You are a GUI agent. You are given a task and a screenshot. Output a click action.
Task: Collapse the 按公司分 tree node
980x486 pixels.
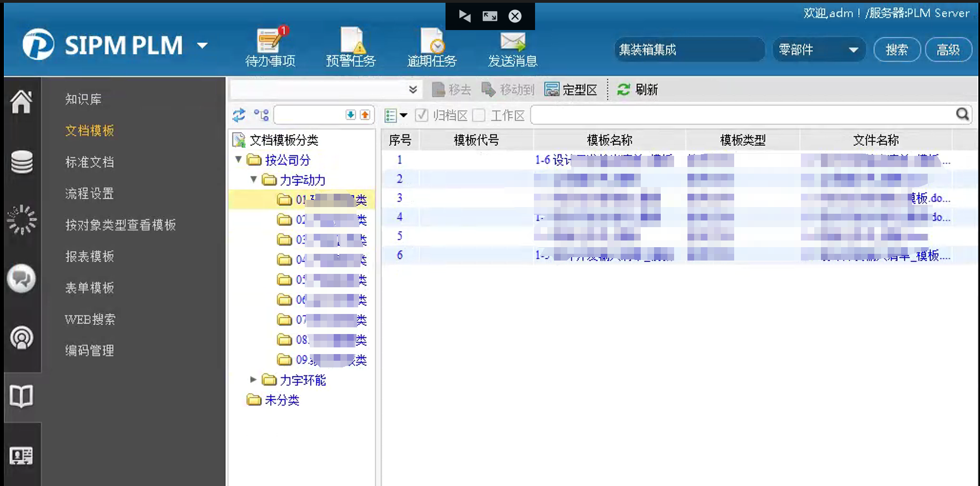click(239, 160)
